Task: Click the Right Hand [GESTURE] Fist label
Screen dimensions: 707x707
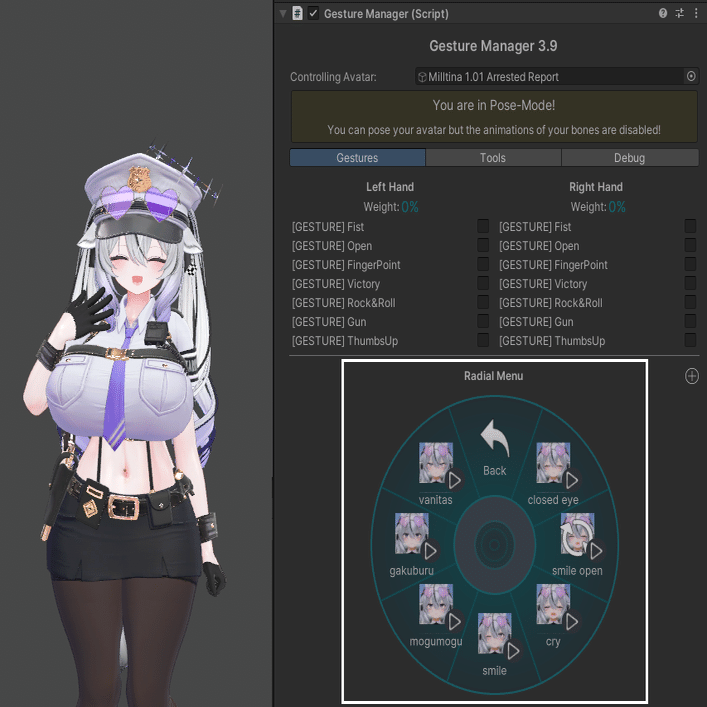Action: pos(535,227)
